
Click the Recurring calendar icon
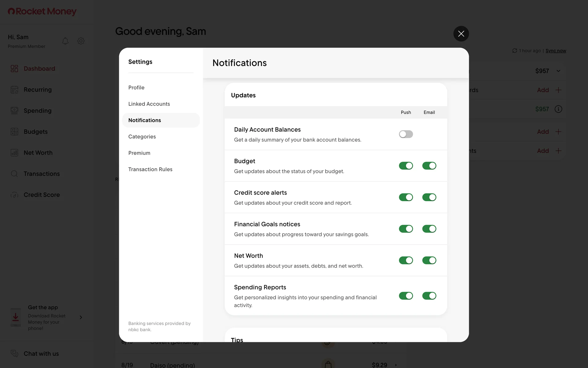coord(14,90)
